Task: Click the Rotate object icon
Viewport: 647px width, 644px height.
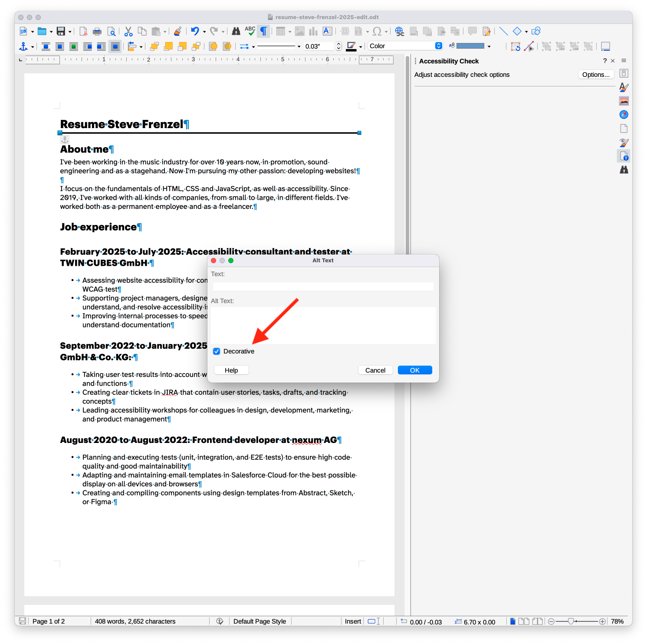Action: [x=515, y=46]
